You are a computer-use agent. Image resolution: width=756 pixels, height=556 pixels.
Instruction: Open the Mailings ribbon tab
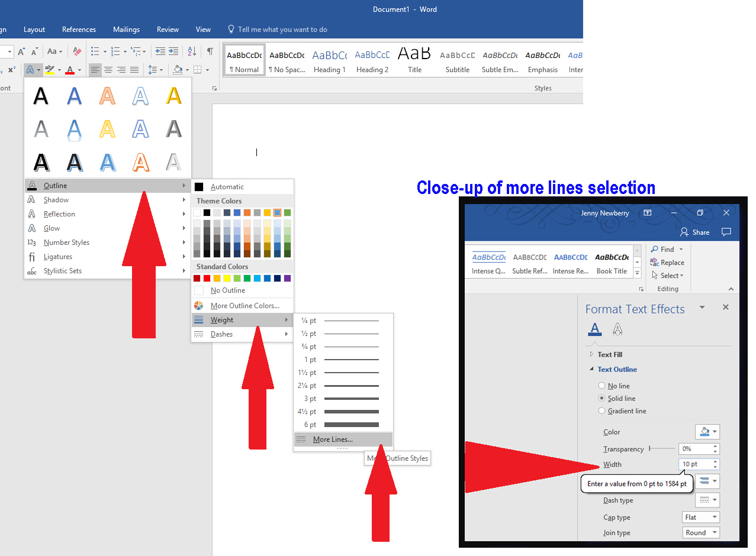pos(126,30)
